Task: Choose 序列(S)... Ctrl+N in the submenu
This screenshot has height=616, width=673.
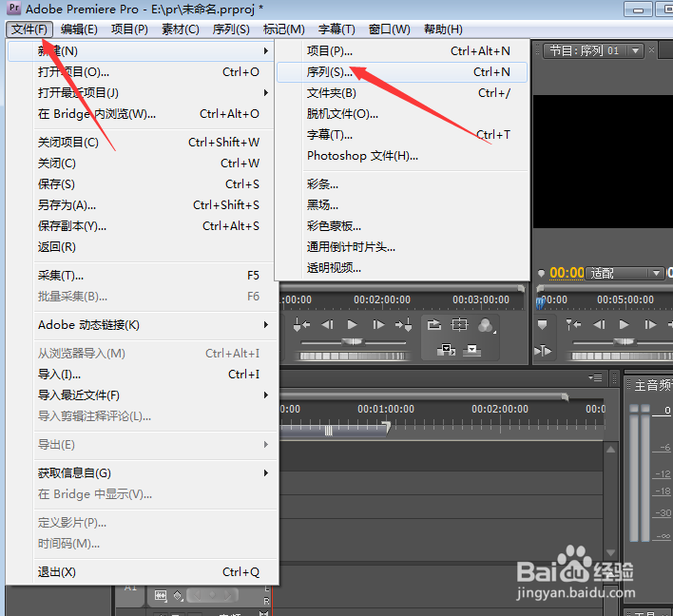Action: coord(402,72)
